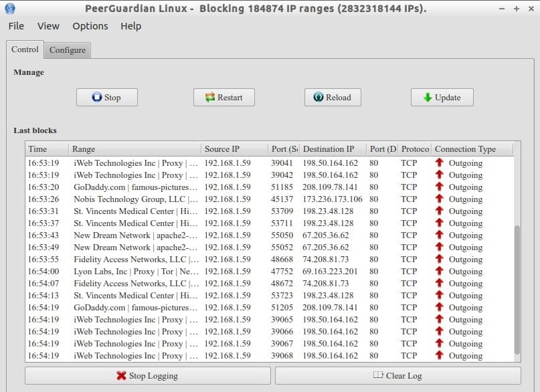Click TCP protocol in the 16:54:00 row
This screenshot has height=392, width=540.
pos(409,272)
